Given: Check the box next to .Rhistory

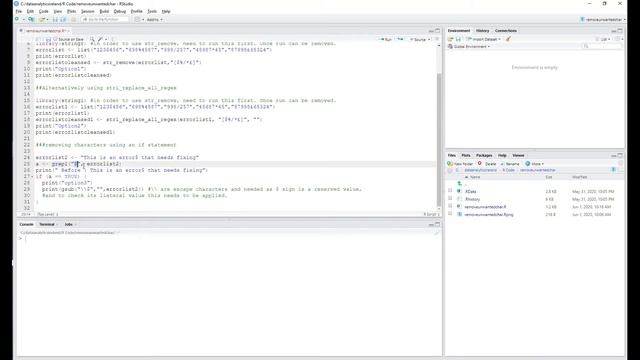Looking at the screenshot, I should 450,198.
